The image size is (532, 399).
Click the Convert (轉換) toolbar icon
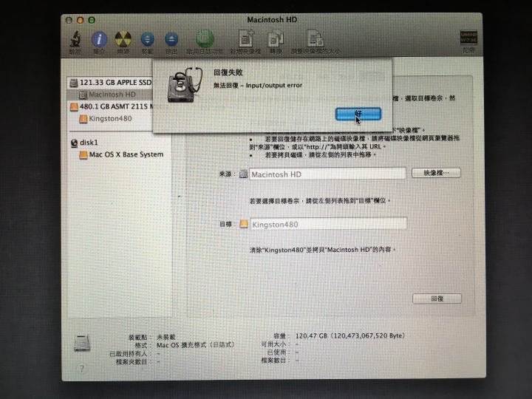[276, 38]
